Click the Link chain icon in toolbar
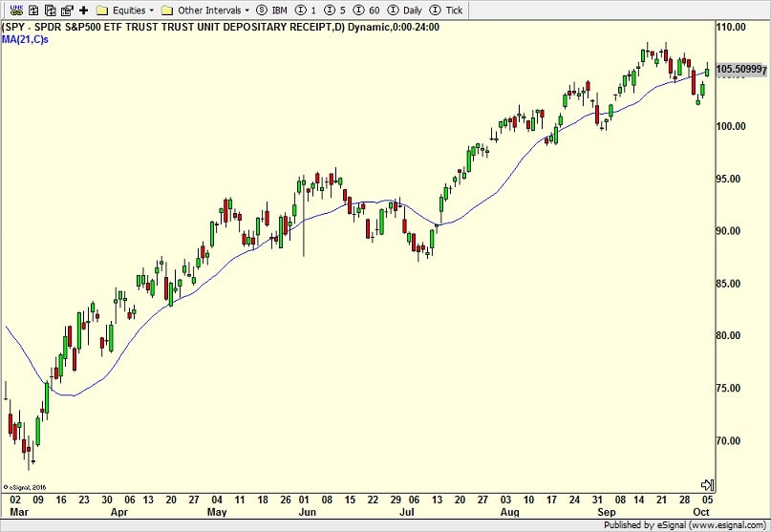The height and width of the screenshot is (532, 771). pos(16,10)
